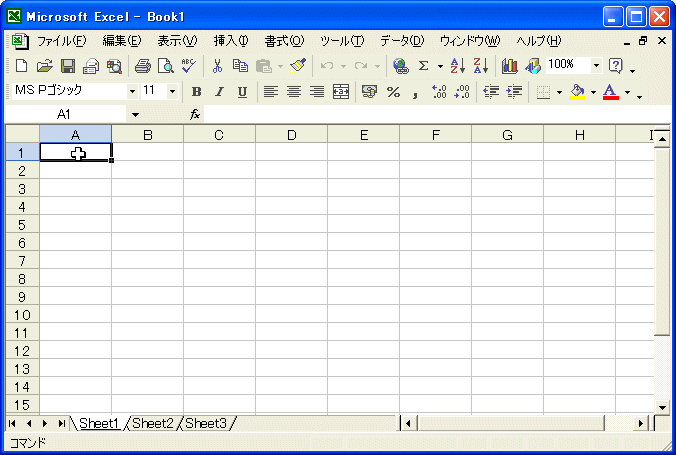The height and width of the screenshot is (455, 676).
Task: Save the workbook with the floppy icon
Action: tap(68, 66)
